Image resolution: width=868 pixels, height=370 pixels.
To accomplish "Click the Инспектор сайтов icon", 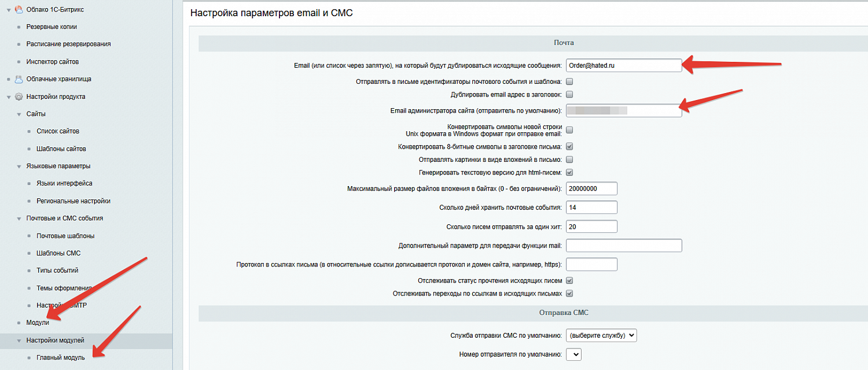I will tap(20, 61).
